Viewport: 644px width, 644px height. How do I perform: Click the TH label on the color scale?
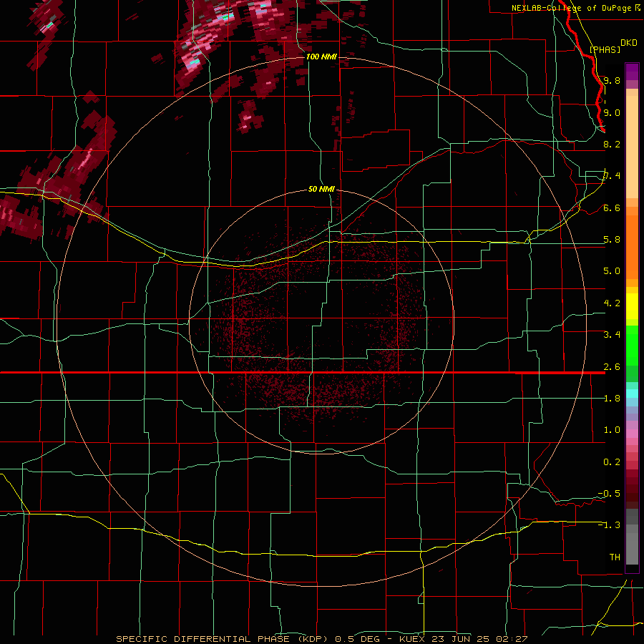pos(615,557)
